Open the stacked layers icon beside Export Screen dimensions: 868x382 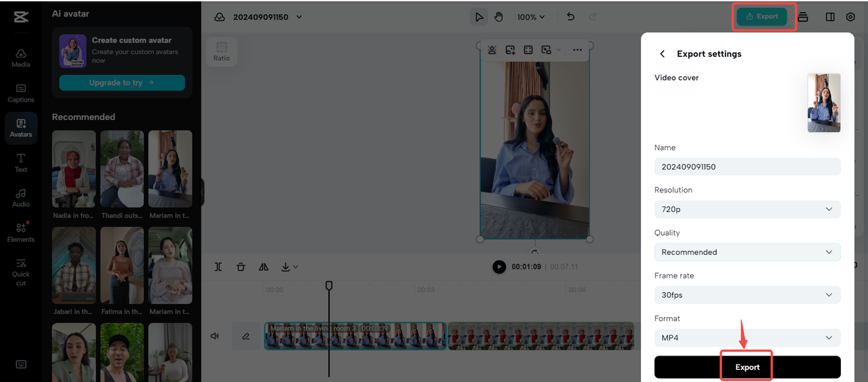[x=803, y=17]
